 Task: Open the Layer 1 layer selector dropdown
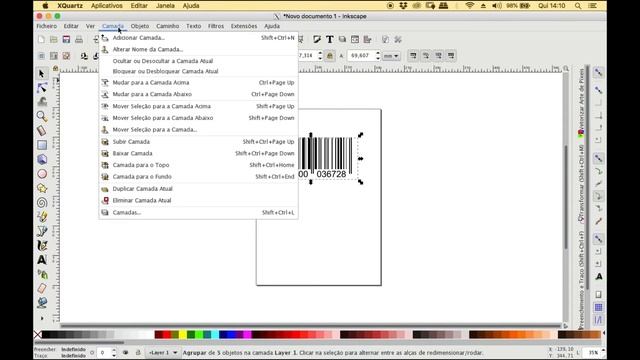coord(163,352)
